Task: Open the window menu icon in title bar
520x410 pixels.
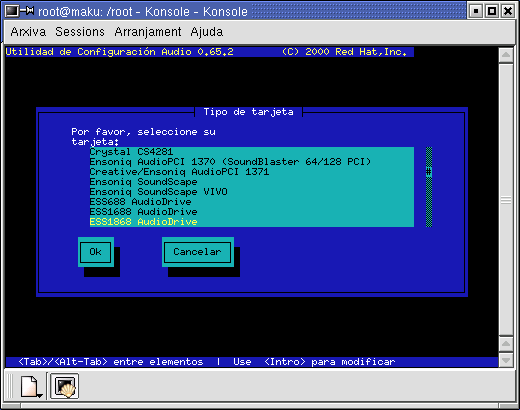Action: 11,11
